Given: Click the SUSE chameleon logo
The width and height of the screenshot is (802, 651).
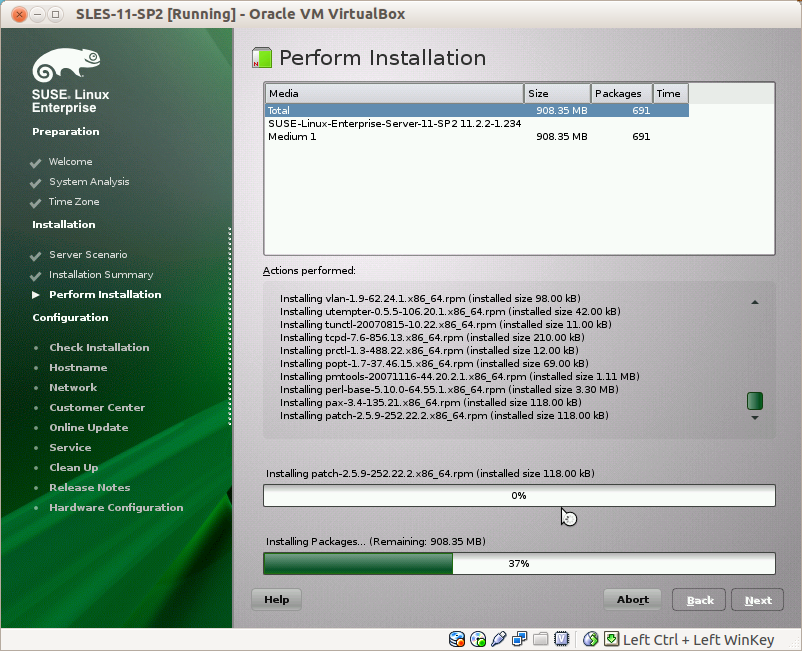Looking at the screenshot, I should pyautogui.click(x=66, y=65).
